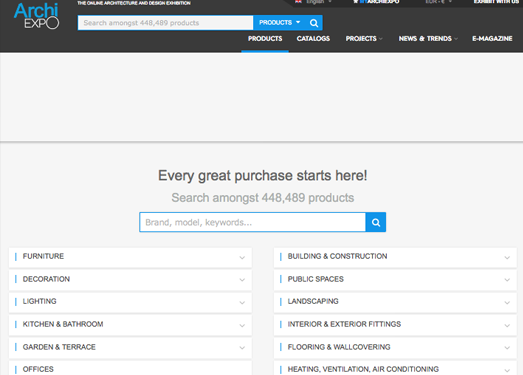Viewport: 523px width, 375px height.
Task: Expand the HEATING, VENTILATION, AIR CONDITIONING category
Action: point(395,368)
